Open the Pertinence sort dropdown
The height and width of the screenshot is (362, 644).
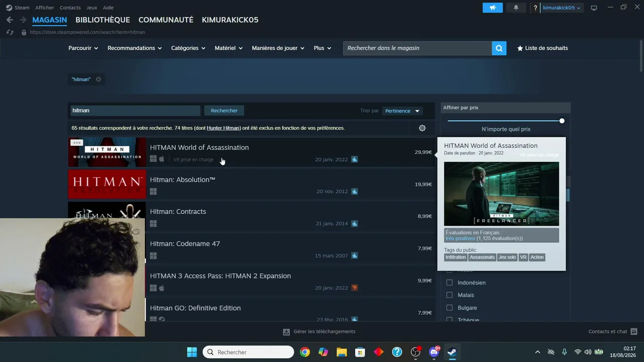(402, 111)
